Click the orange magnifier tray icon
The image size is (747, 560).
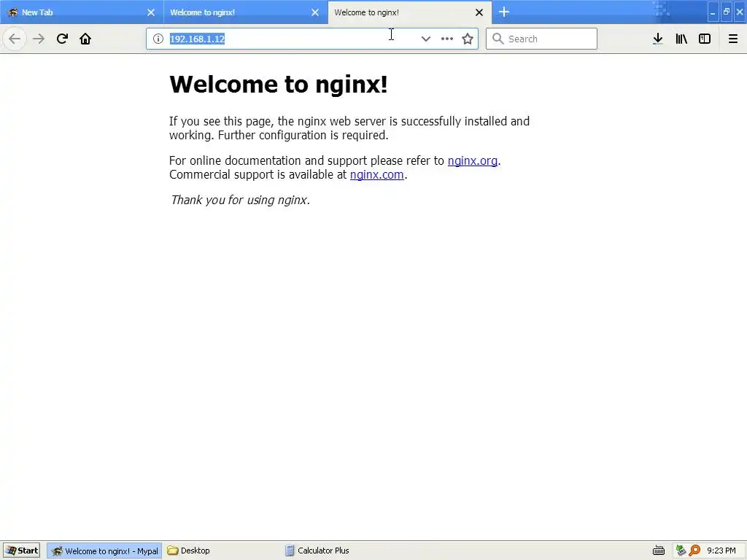tap(694, 551)
